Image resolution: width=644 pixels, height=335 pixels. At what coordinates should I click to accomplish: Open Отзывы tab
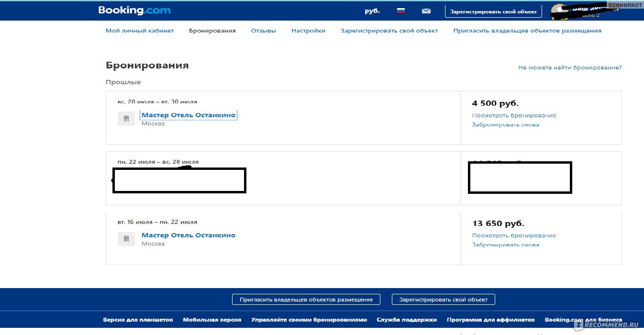[264, 31]
